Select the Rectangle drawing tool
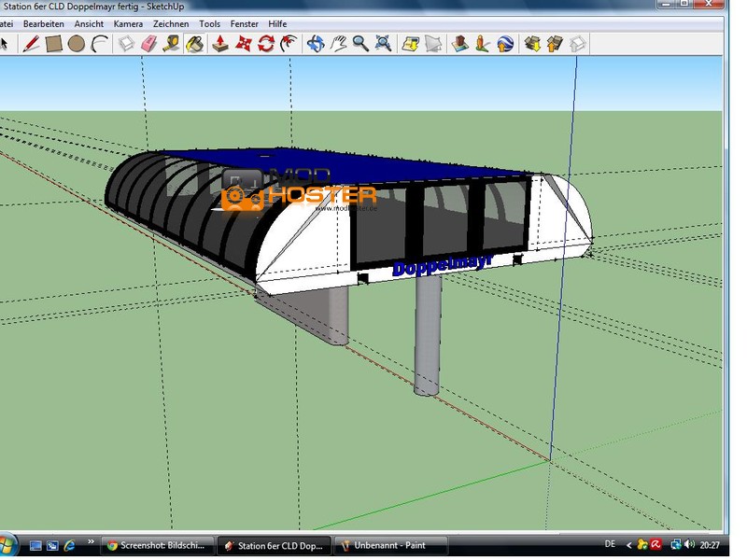The width and height of the screenshot is (747, 560). click(x=54, y=44)
